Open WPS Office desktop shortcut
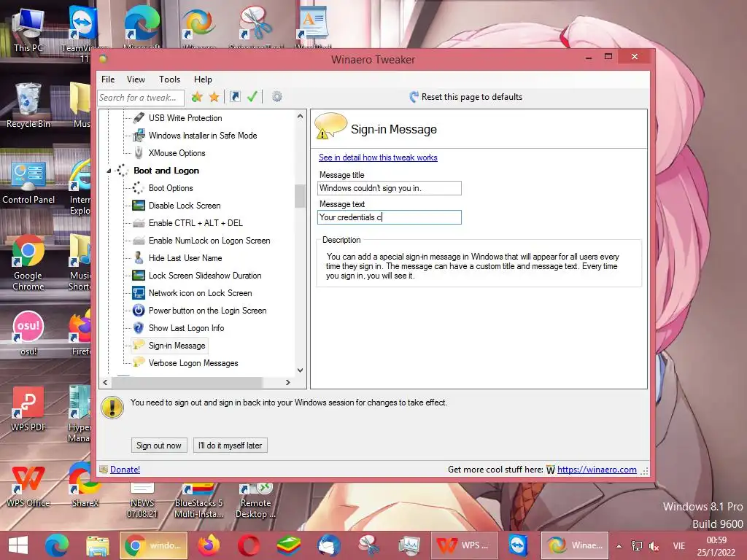 coord(28,486)
